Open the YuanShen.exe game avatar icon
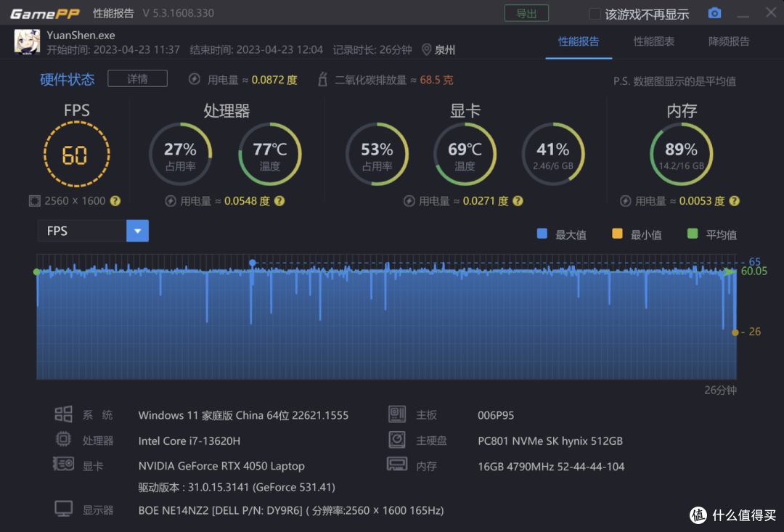 point(27,41)
